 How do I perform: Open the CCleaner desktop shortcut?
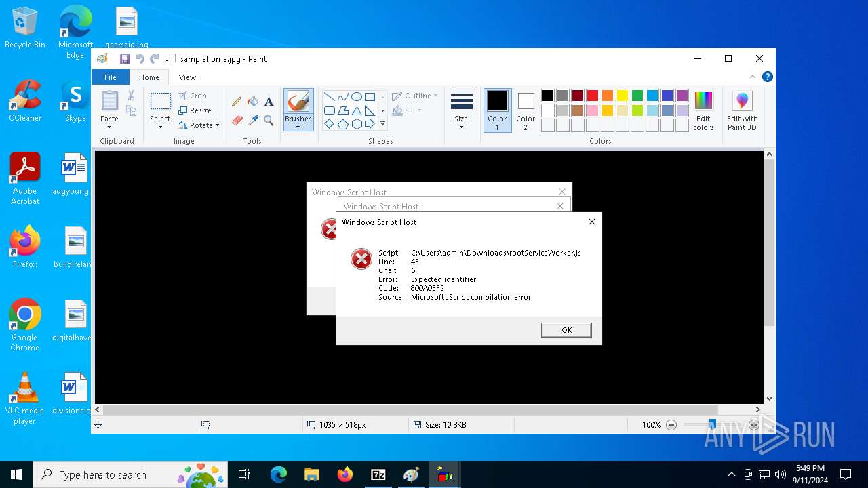(x=25, y=102)
